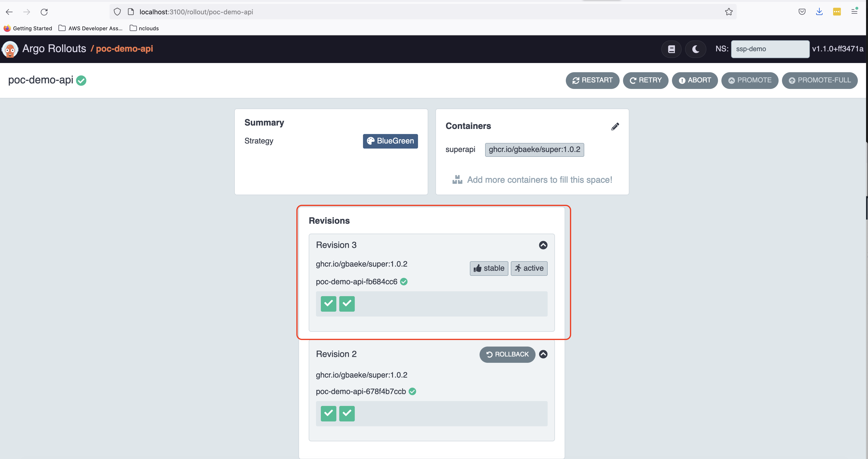The height and width of the screenshot is (459, 868).
Task: Click the shield tracking protection icon
Action: [x=117, y=12]
